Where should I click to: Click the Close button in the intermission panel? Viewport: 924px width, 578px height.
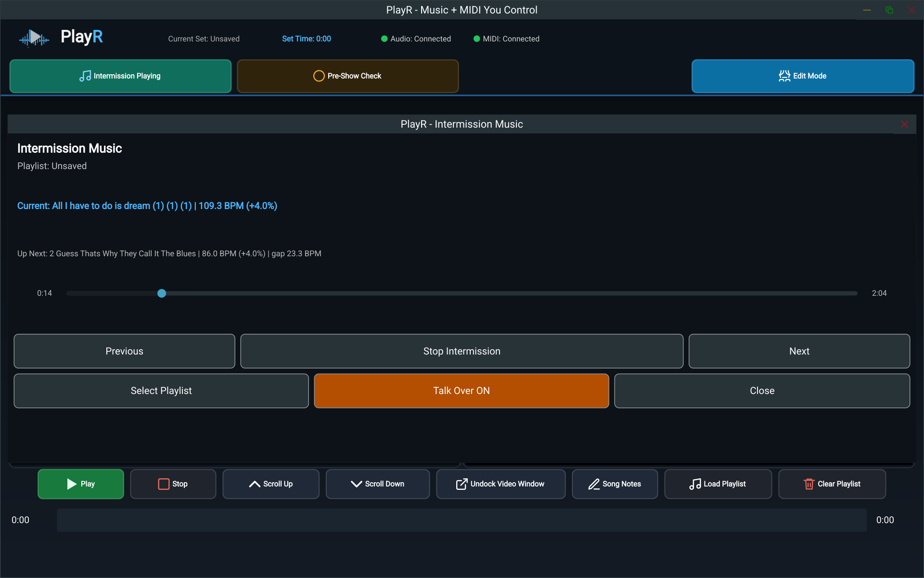click(762, 391)
